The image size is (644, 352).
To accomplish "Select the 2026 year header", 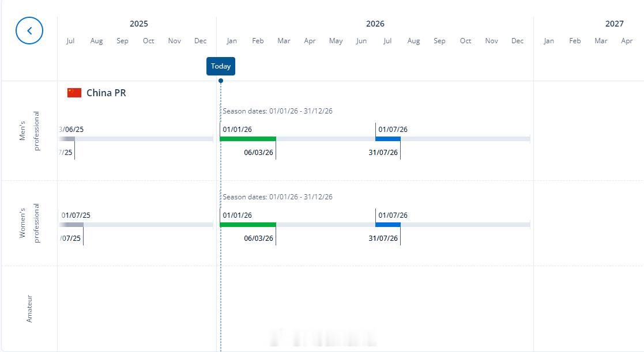I will [375, 24].
